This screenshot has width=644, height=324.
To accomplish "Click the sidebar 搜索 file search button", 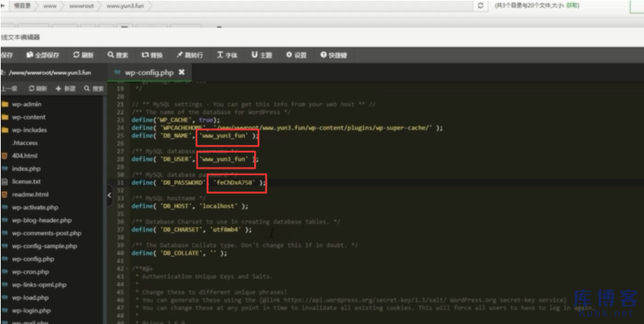I will point(94,89).
